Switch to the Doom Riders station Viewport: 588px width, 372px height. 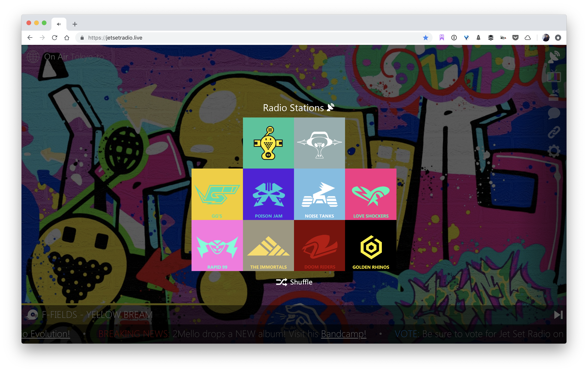pyautogui.click(x=319, y=246)
